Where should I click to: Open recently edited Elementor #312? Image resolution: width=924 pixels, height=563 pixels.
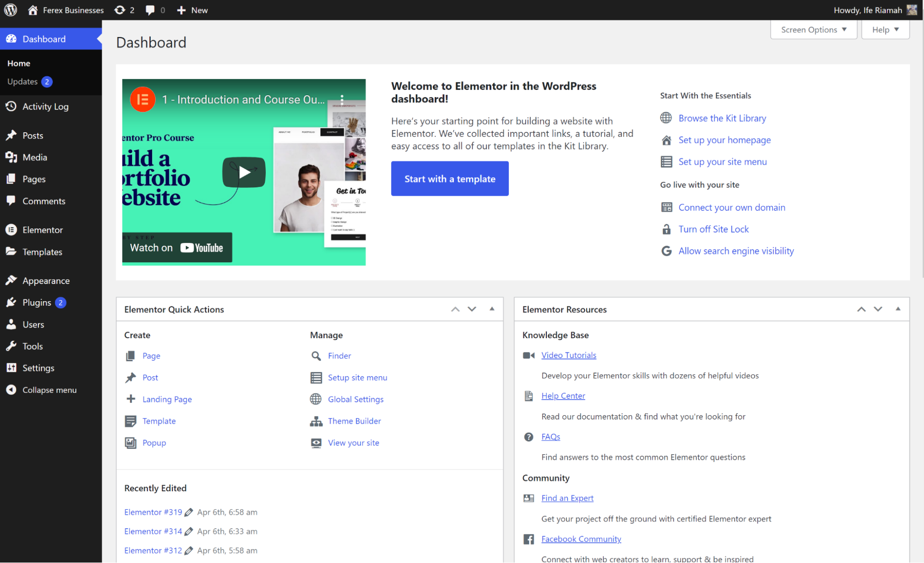click(153, 551)
